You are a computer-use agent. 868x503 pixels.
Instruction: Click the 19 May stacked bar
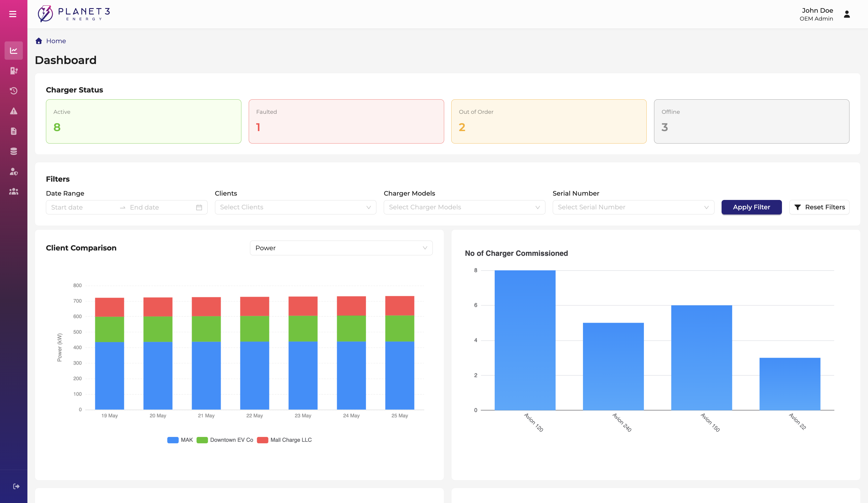(110, 354)
